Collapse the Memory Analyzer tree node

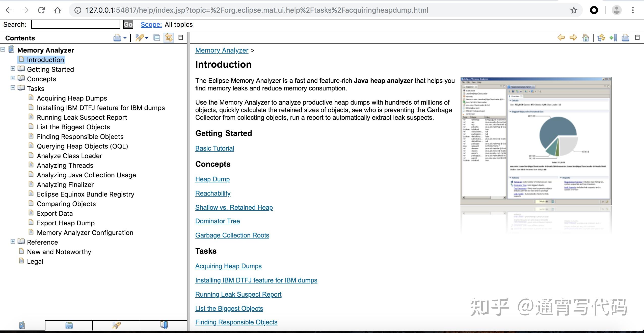(3, 49)
